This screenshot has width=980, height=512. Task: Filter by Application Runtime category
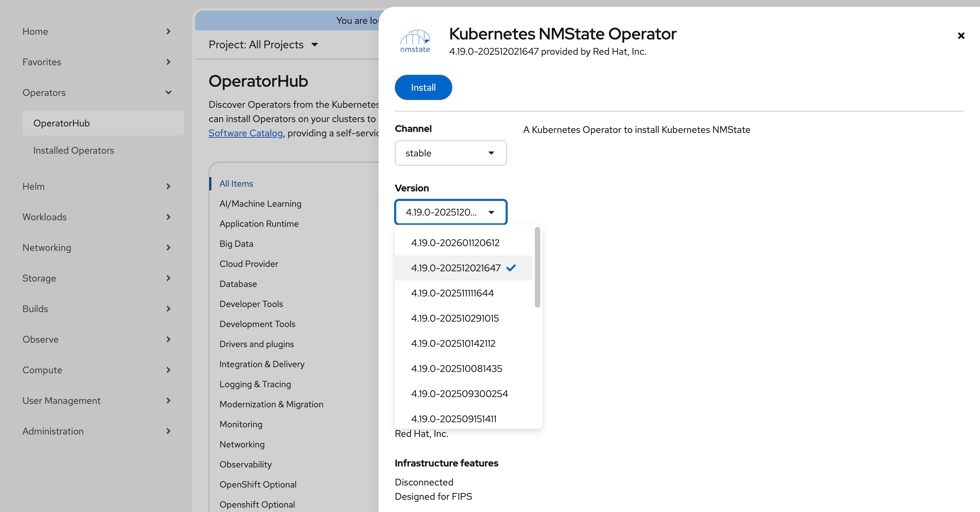pyautogui.click(x=259, y=224)
